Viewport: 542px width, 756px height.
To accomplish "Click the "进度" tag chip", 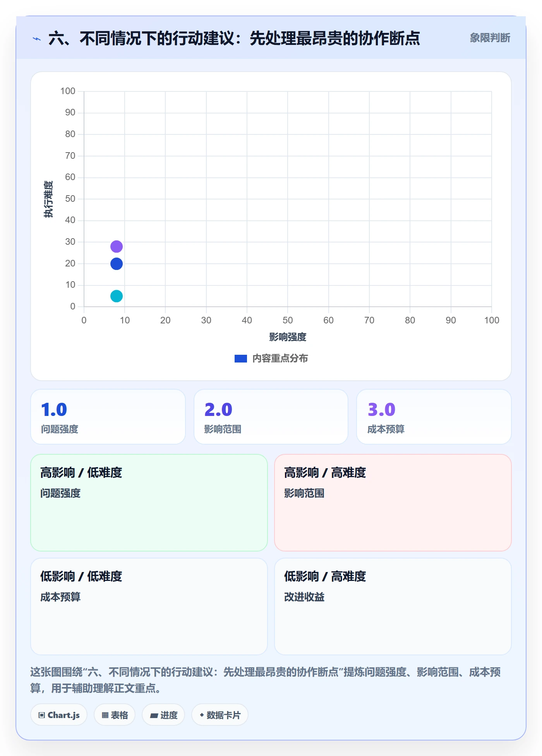I will [163, 715].
